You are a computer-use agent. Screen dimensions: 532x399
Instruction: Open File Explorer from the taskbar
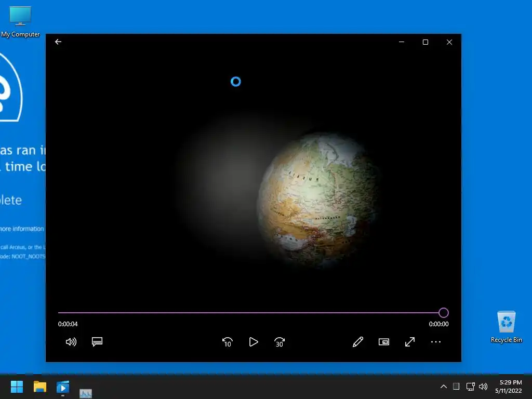39,387
